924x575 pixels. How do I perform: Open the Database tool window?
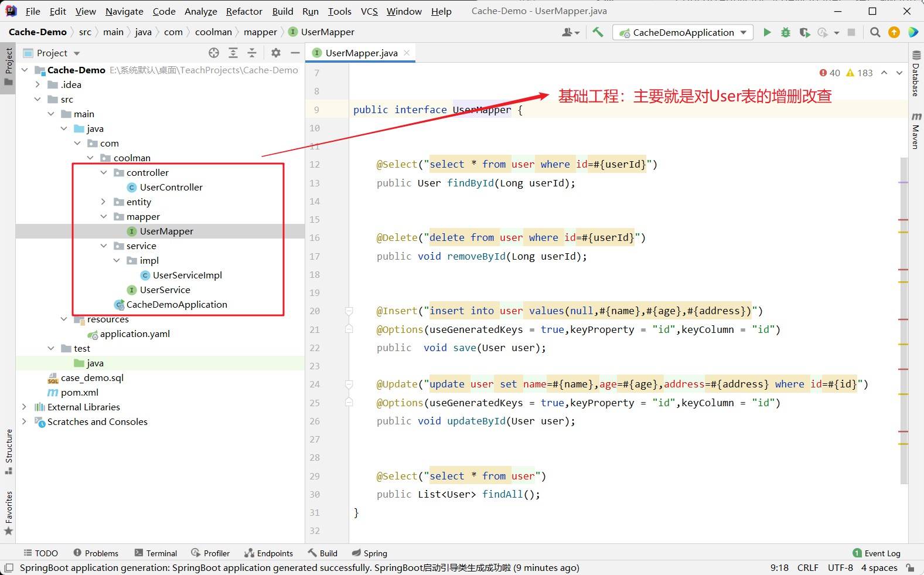tap(916, 74)
